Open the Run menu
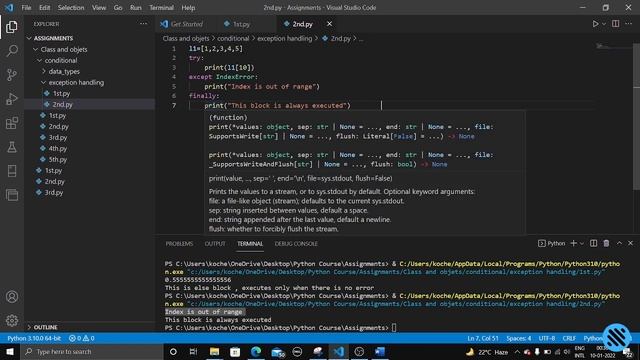 [136, 7]
